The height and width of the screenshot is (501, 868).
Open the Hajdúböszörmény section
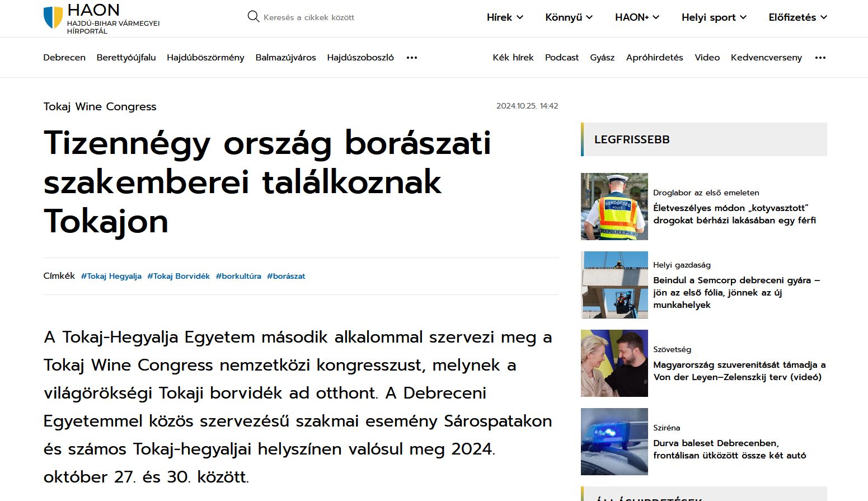tap(205, 58)
